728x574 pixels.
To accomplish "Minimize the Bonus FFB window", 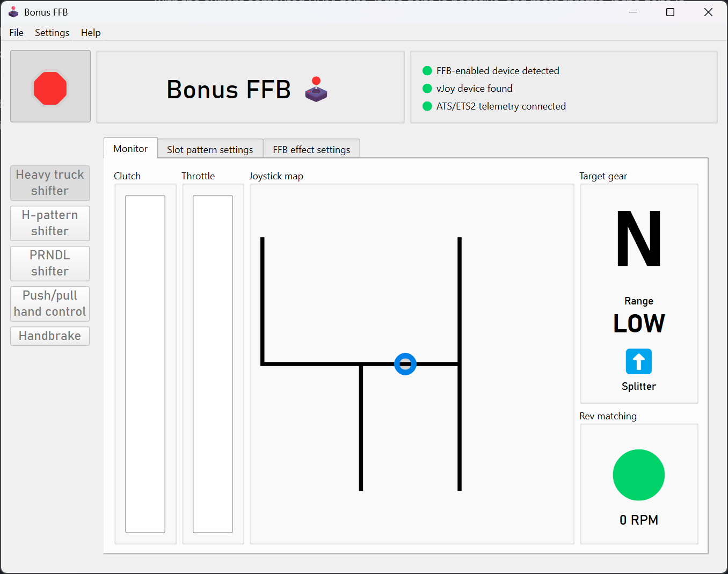I will click(634, 12).
